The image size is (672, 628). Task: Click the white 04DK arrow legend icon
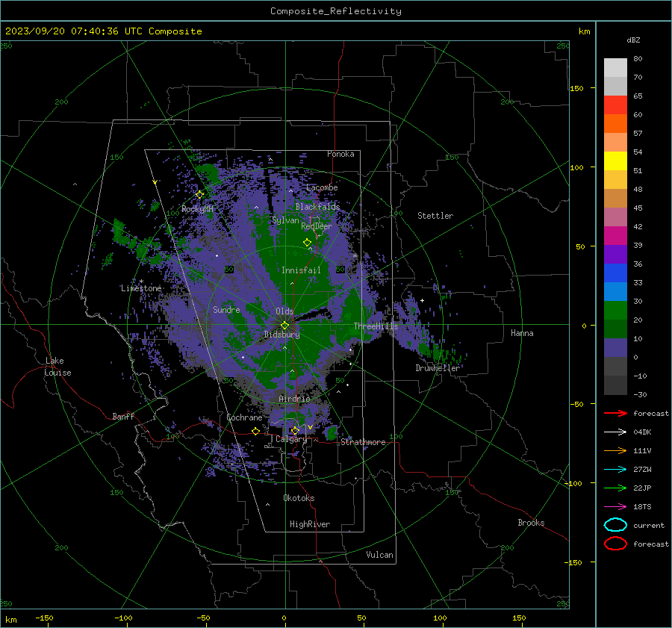coord(615,432)
